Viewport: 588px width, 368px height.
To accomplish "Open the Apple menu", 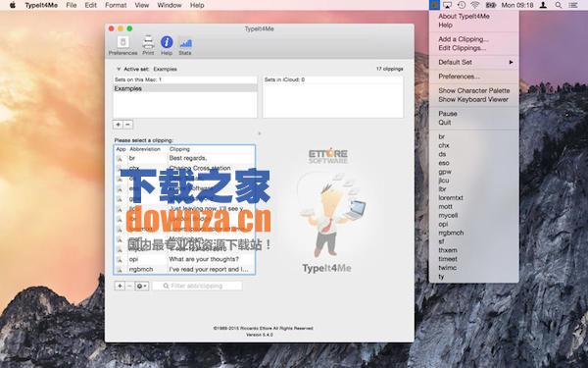I will pos(13,5).
